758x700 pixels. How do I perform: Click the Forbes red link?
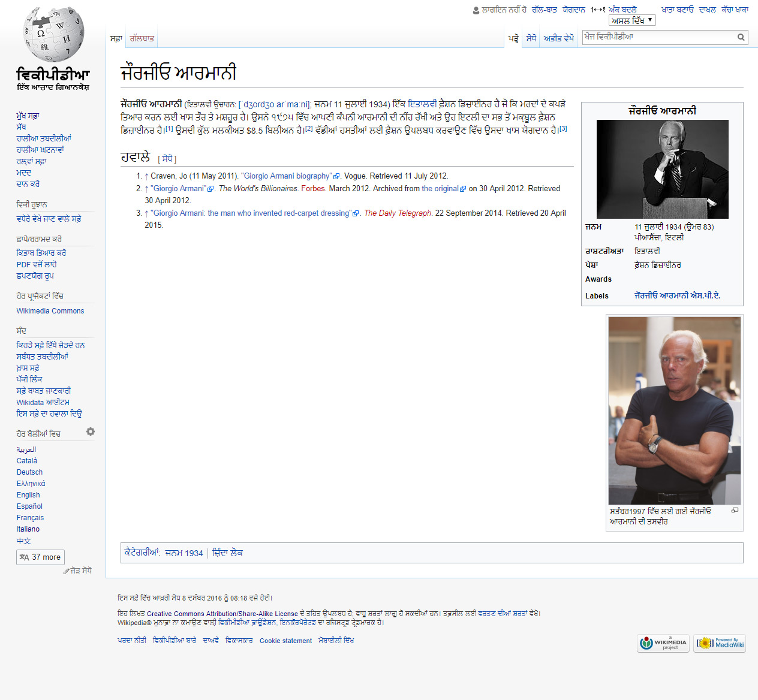click(x=313, y=189)
